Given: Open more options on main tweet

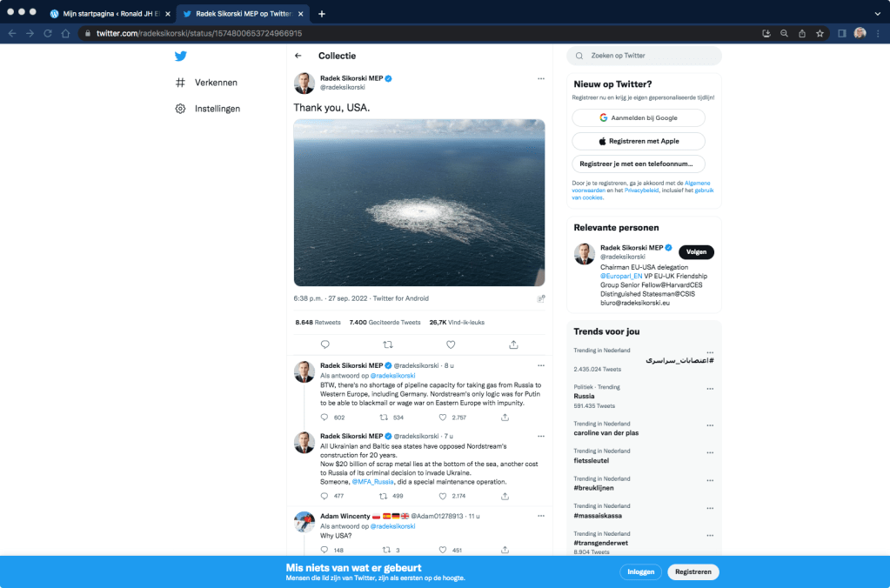Looking at the screenshot, I should [540, 78].
